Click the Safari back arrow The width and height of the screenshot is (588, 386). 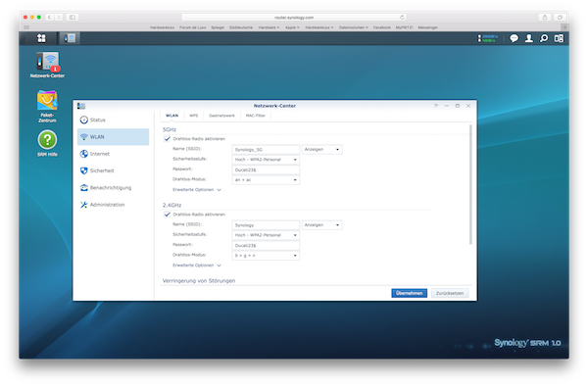(49, 18)
